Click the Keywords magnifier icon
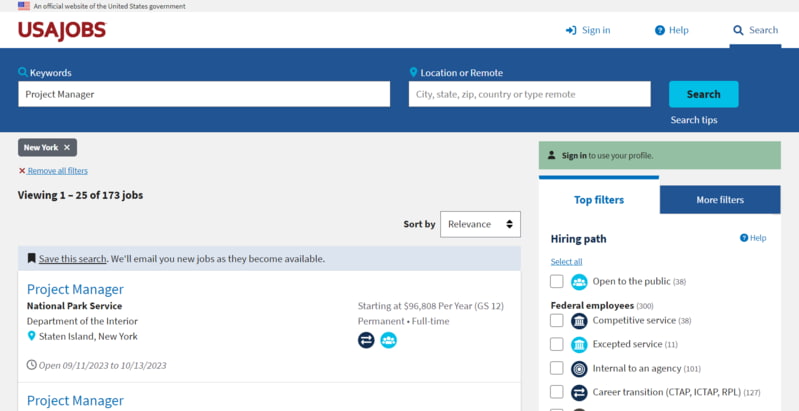The image size is (799, 411). coord(23,72)
